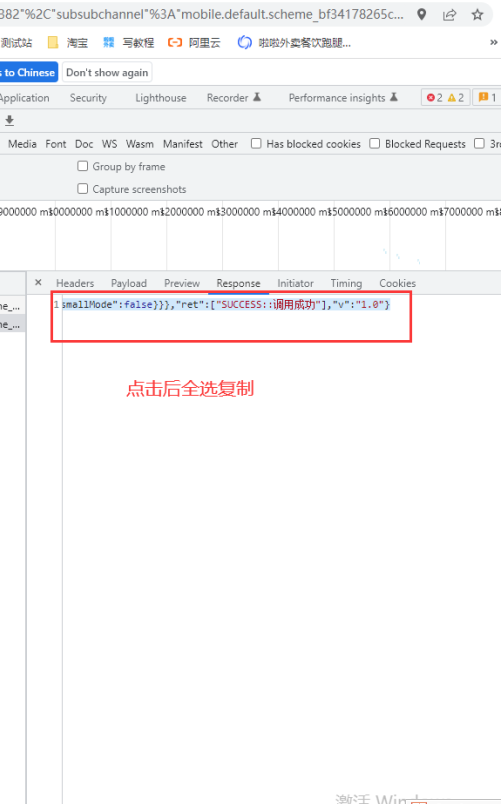Open the 阿里云 bookmark
Image resolution: width=501 pixels, height=804 pixels.
click(x=194, y=43)
